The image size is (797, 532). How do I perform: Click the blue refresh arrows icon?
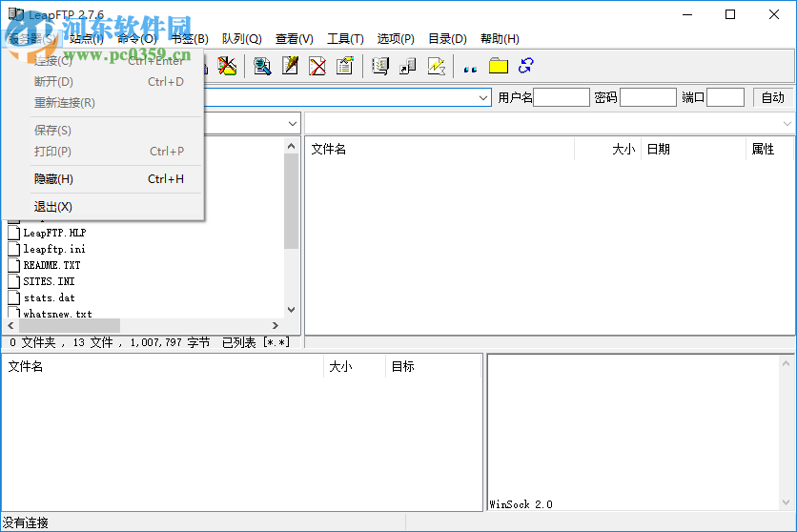tap(525, 66)
